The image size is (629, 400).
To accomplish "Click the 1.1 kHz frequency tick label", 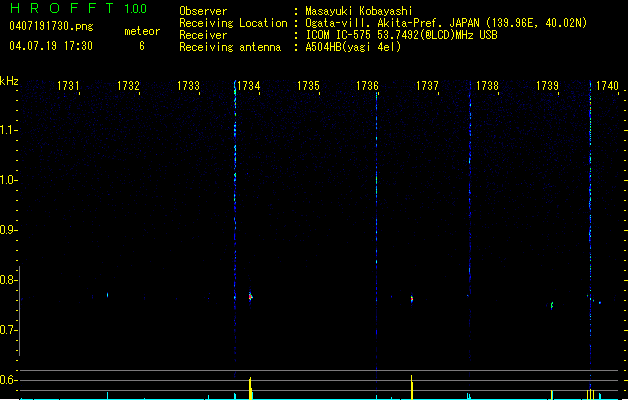I will 8,130.
